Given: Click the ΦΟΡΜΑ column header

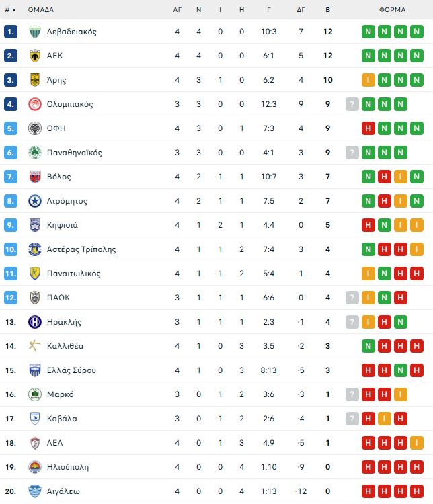Looking at the screenshot, I should 392,10.
